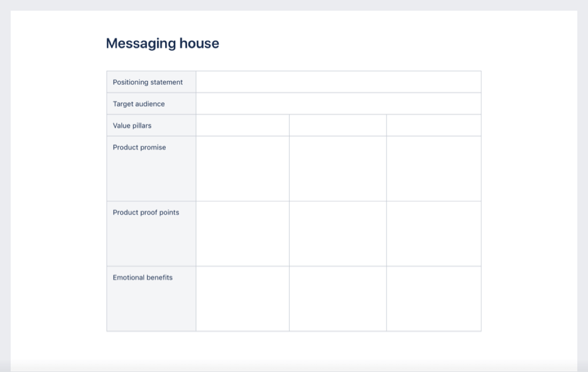
Task: Select the Positioning statement row label
Action: [x=147, y=82]
